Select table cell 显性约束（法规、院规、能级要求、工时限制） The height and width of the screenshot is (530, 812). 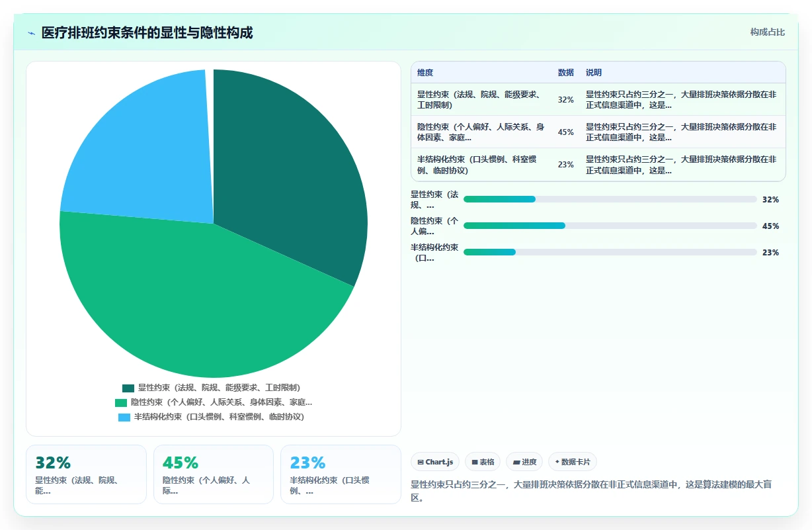(x=483, y=100)
